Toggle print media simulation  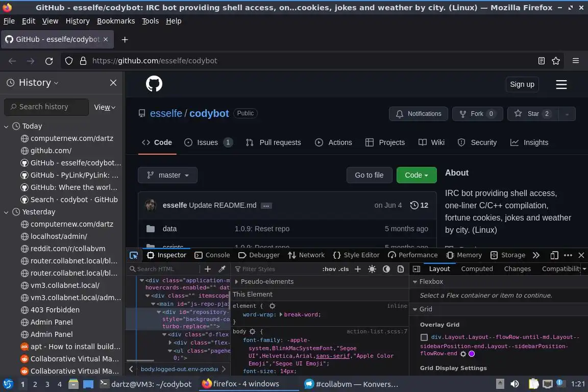pyautogui.click(x=401, y=269)
